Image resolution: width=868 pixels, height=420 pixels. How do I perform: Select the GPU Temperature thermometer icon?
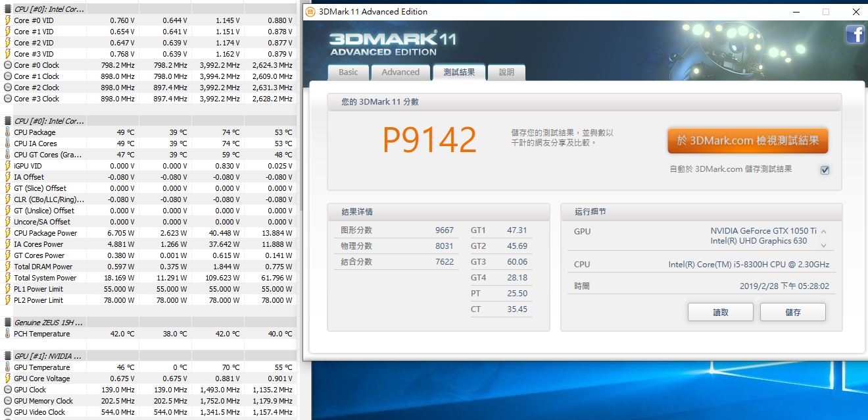point(7,367)
